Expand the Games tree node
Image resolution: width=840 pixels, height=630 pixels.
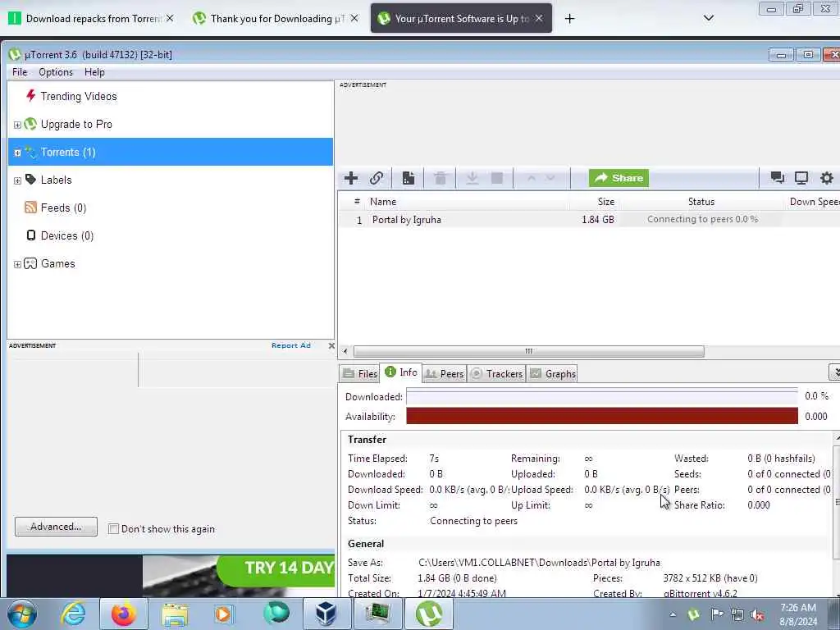coord(17,264)
